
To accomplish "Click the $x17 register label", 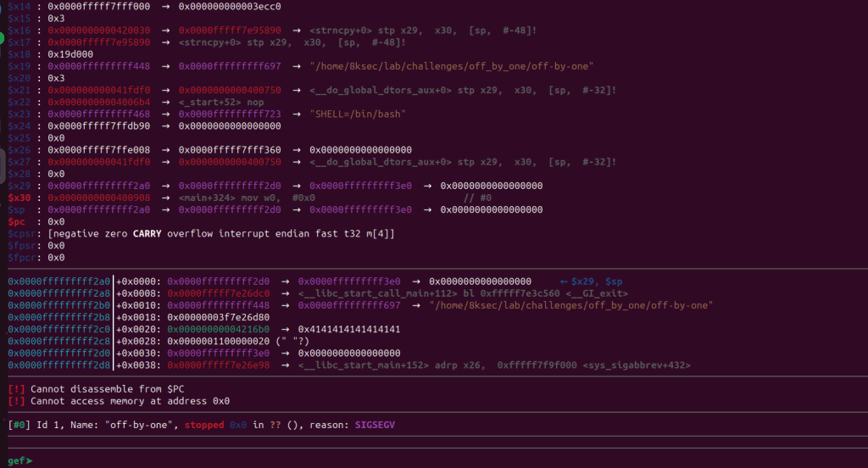I will tap(19, 42).
